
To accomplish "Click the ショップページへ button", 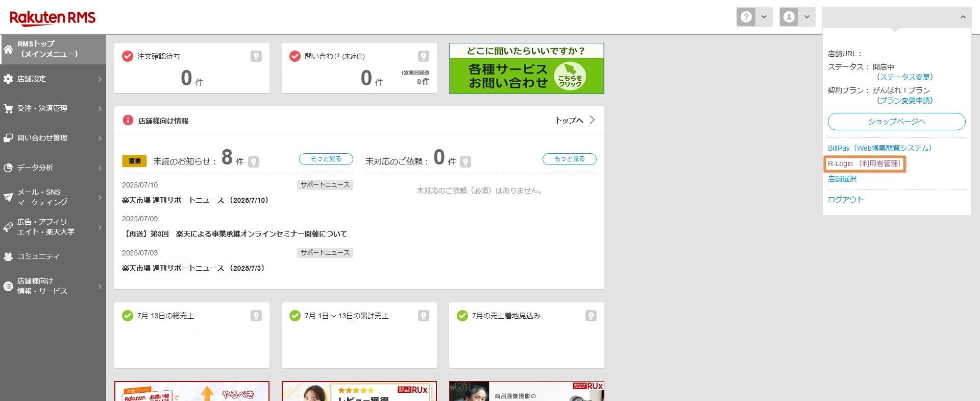I will point(896,122).
